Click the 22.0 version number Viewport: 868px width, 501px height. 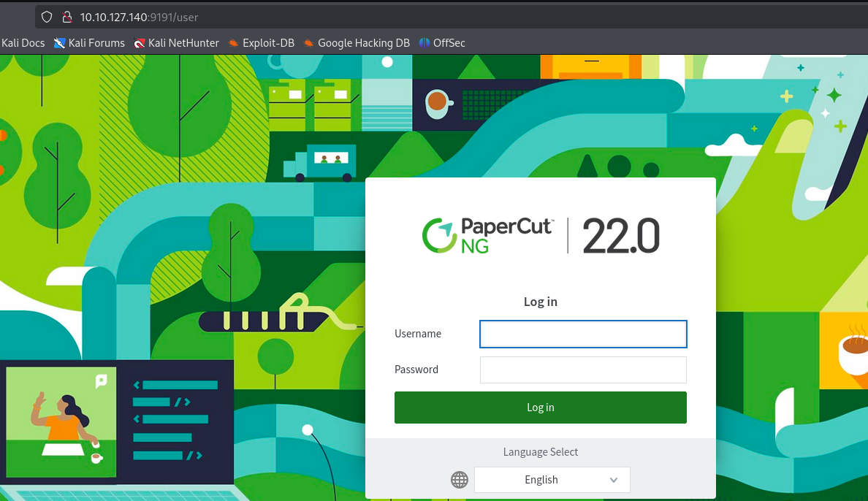click(620, 236)
